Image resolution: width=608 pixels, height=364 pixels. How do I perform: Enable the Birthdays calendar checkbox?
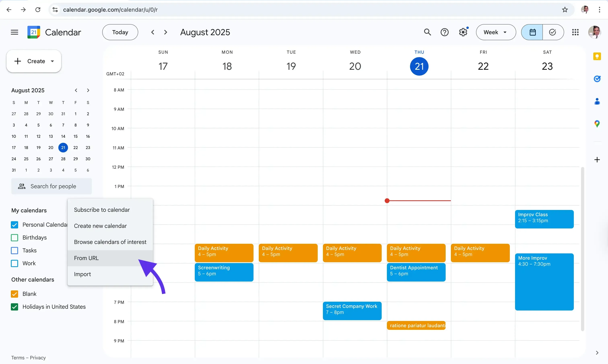tap(14, 238)
